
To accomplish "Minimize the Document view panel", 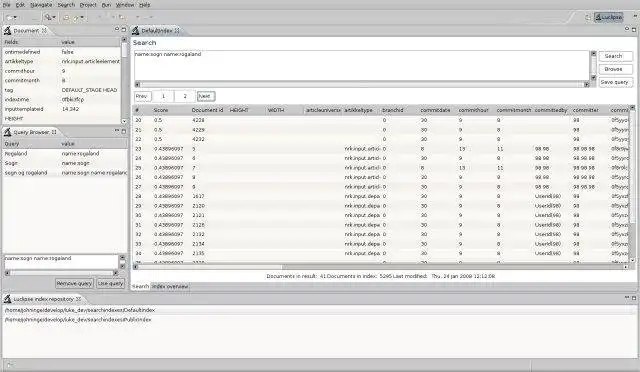I will click(x=117, y=29).
